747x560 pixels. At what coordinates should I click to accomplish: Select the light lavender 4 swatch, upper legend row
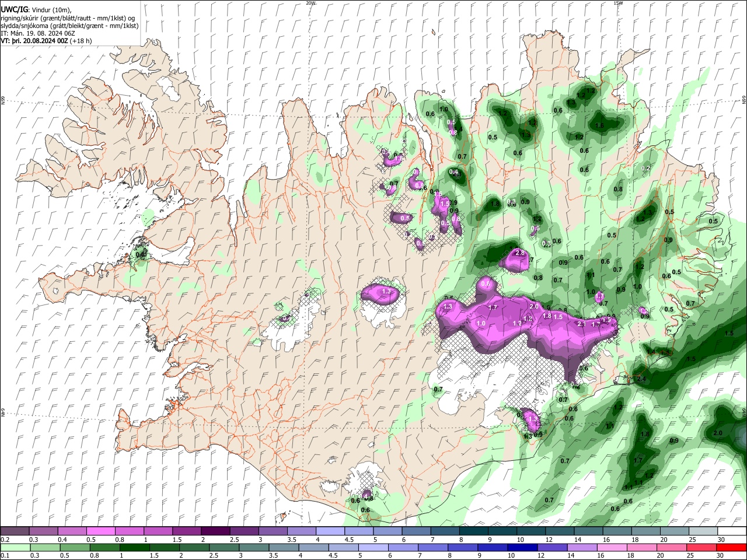coord(330,531)
